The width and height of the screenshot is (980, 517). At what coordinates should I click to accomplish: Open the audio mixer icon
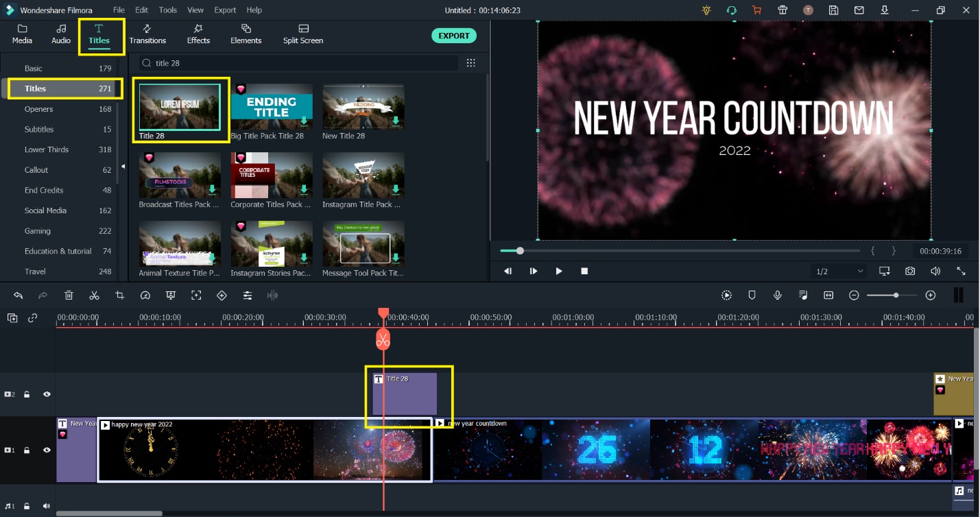tap(803, 296)
